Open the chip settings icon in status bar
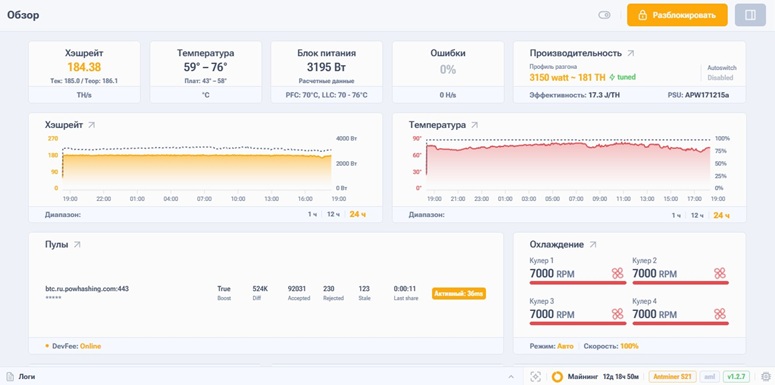This screenshot has width=775, height=385. [x=766, y=377]
